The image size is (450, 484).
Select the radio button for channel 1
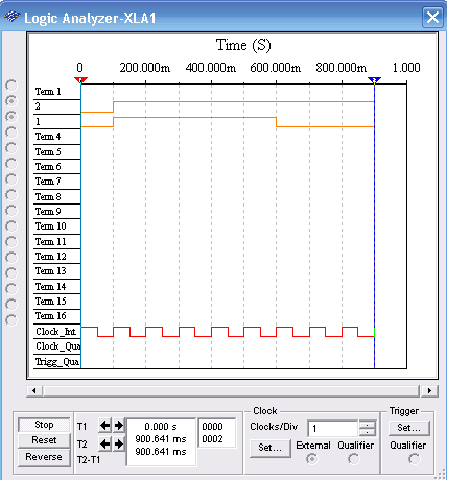pos(11,116)
